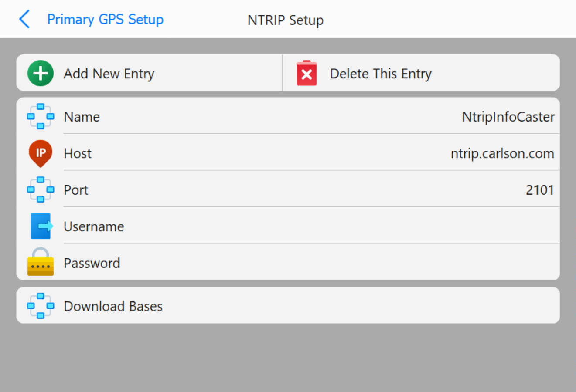The width and height of the screenshot is (576, 392).
Task: Go back to Primary GPS Setup
Action: click(x=105, y=20)
